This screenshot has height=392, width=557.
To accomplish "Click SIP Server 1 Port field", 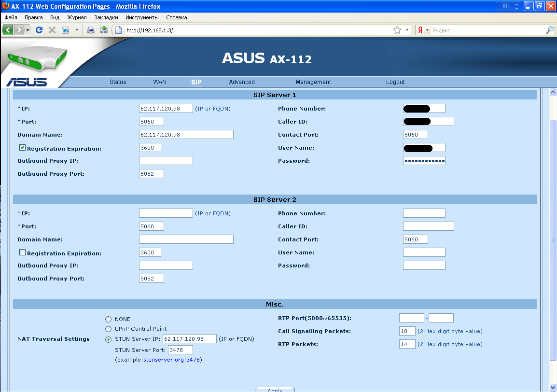I will coord(152,122).
